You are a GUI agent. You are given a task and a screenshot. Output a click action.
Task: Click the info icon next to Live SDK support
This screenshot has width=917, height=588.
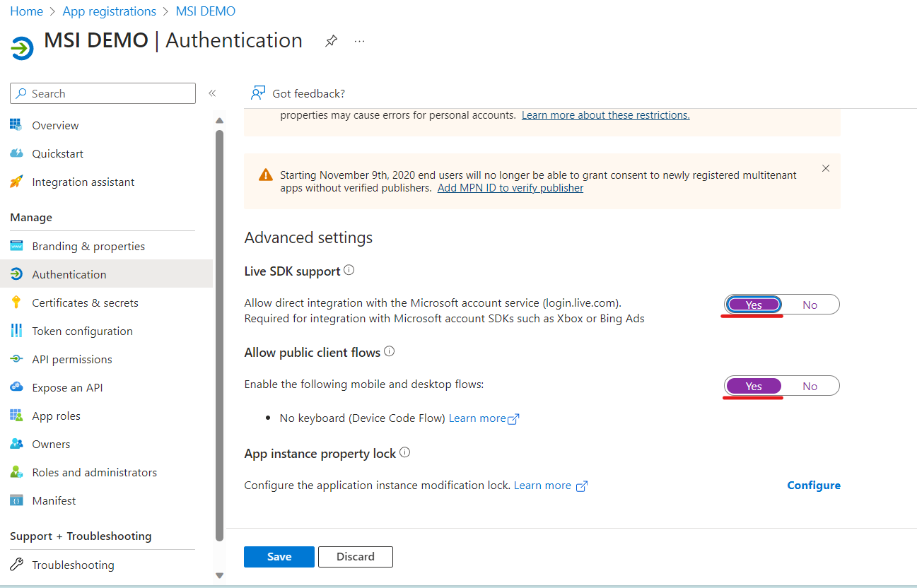pos(349,271)
